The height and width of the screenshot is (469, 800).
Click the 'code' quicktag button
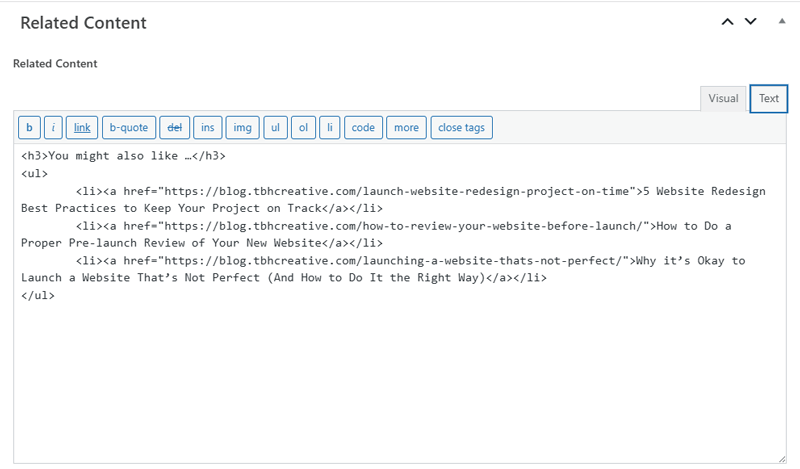click(x=363, y=128)
